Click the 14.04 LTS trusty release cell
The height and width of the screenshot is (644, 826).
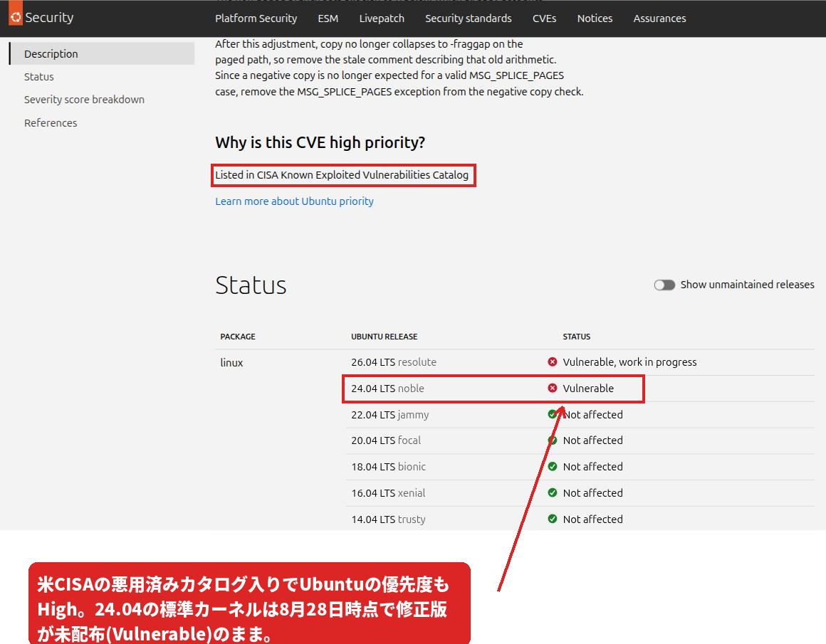pos(388,519)
